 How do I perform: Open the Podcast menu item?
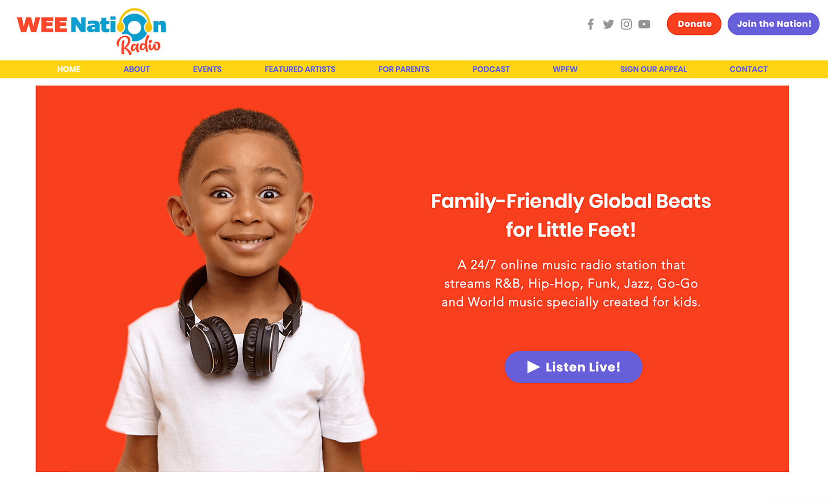[491, 69]
